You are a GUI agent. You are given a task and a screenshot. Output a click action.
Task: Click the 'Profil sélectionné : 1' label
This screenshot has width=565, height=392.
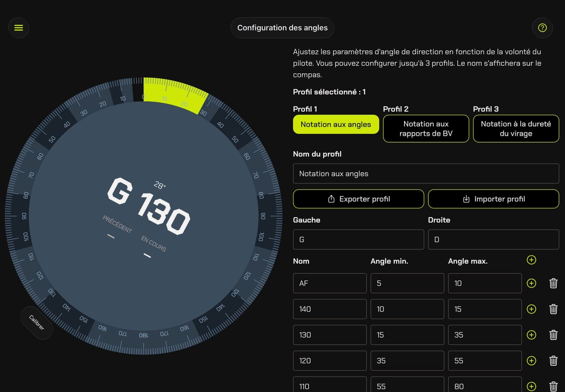click(329, 92)
